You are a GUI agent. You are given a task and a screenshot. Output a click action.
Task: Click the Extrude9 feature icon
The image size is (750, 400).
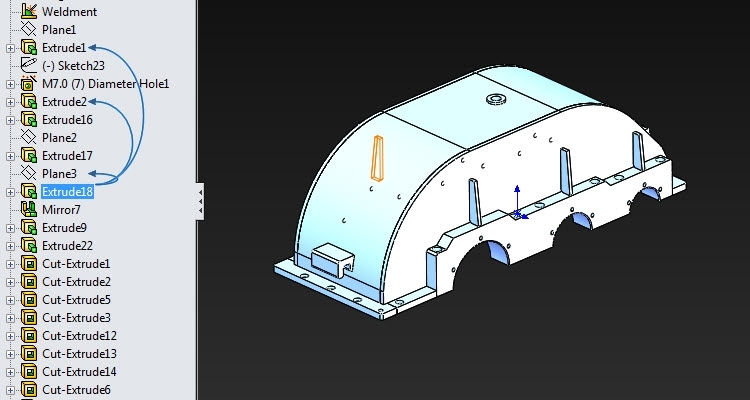coord(29,228)
